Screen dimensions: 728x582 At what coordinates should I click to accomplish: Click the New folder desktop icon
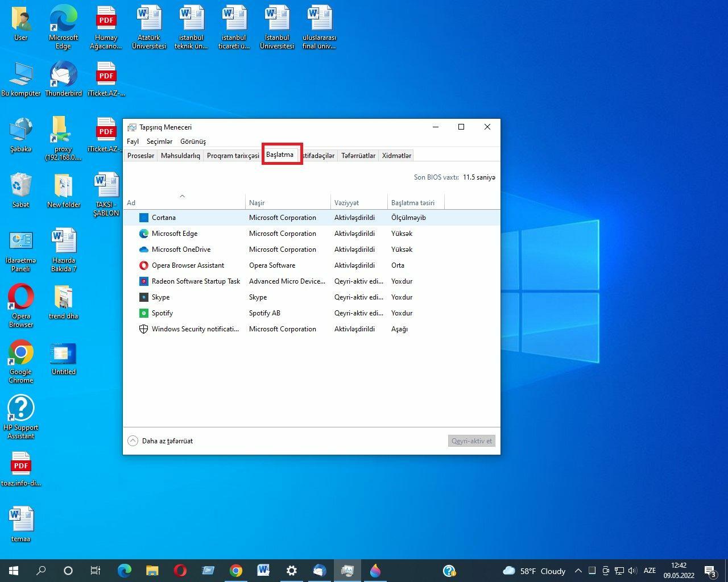click(x=64, y=190)
